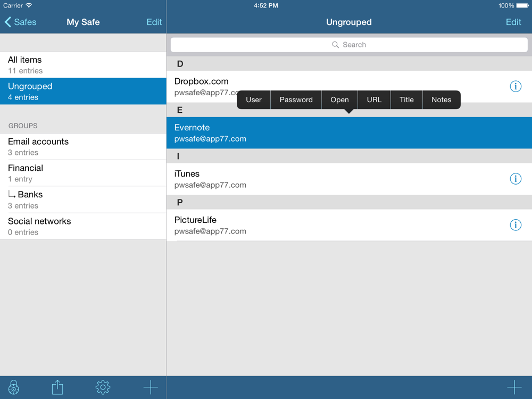Open the Banks subgroup
This screenshot has width=532, height=399.
[83, 199]
